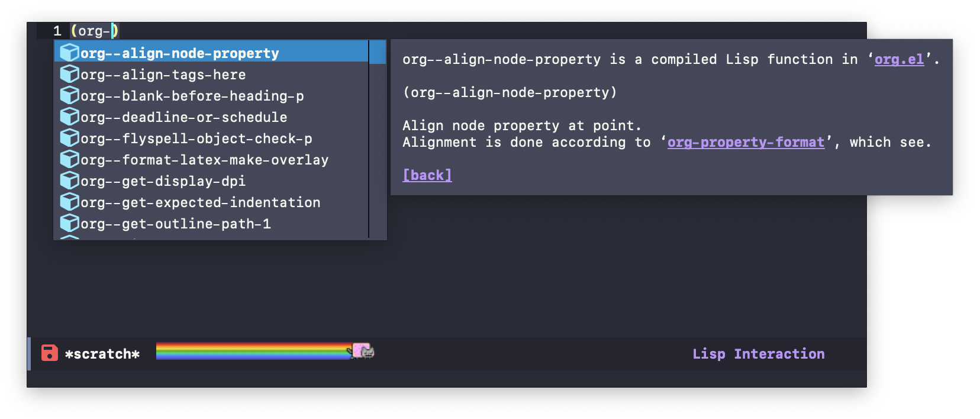Click the red save icon in modeline

click(x=50, y=353)
